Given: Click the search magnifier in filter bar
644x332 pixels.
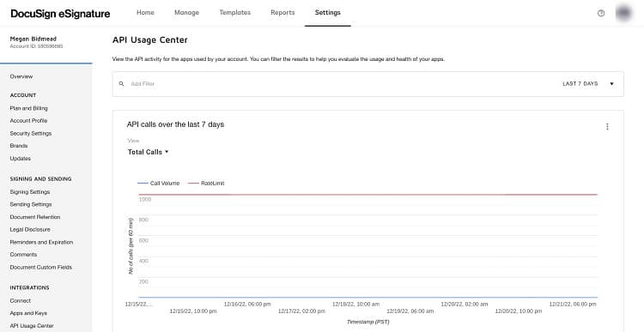Looking at the screenshot, I should 121,84.
